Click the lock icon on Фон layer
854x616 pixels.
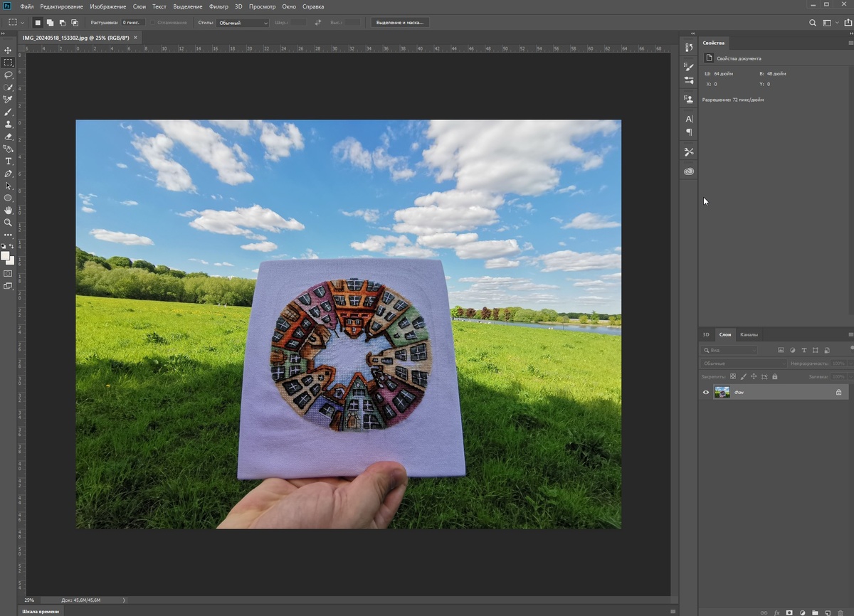pos(838,392)
